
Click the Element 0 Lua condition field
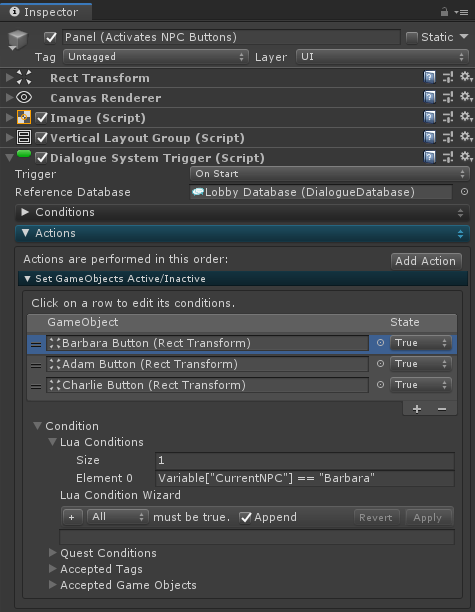click(305, 478)
